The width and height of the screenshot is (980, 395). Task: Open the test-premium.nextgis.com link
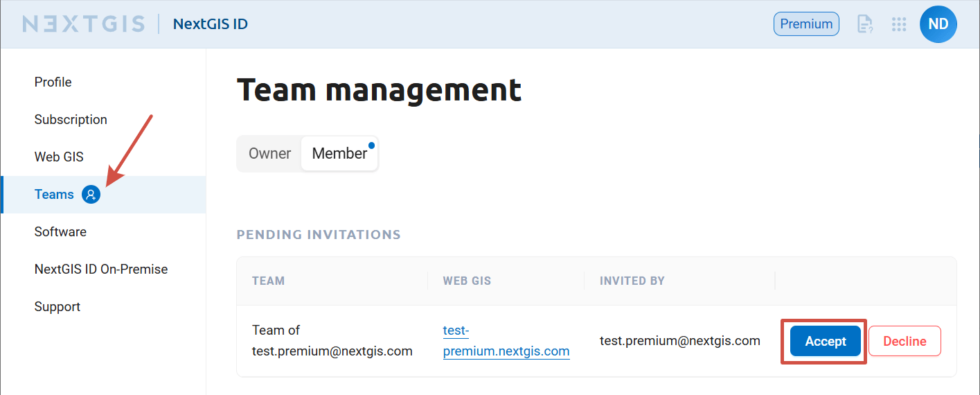pos(506,341)
